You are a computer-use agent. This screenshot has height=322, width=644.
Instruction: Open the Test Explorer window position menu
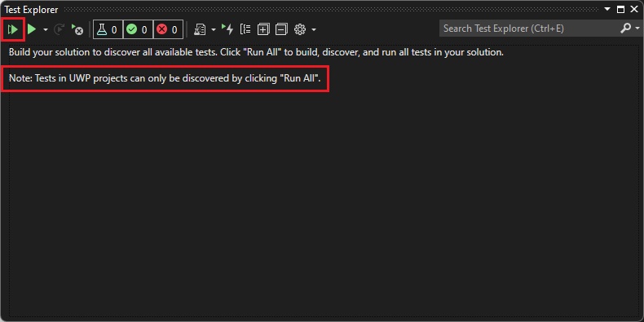click(608, 9)
